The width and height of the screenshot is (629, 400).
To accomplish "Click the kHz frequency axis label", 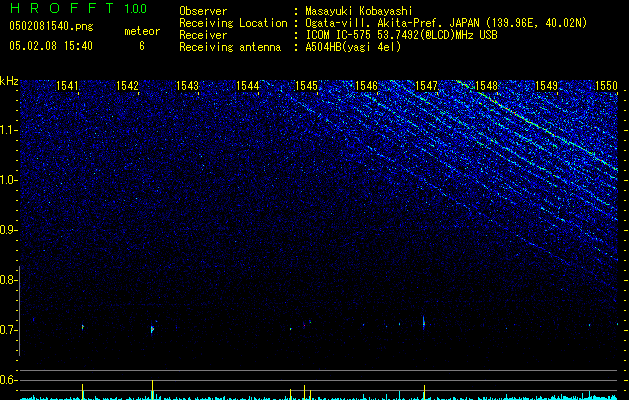I will (x=9, y=81).
